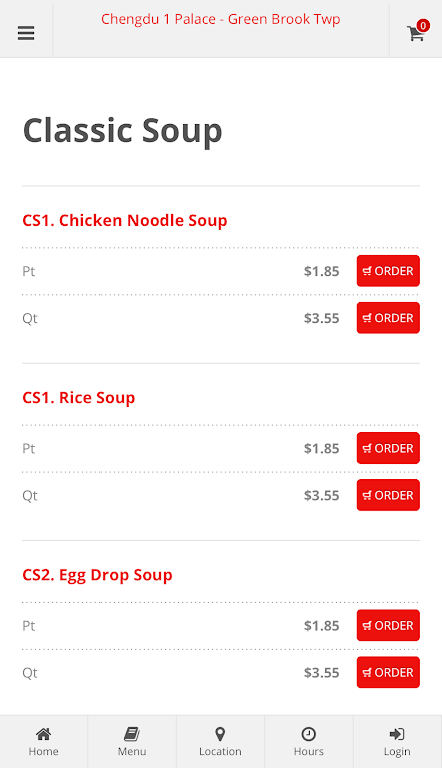Click the cart item count badge
The image size is (442, 768).
pos(423,25)
